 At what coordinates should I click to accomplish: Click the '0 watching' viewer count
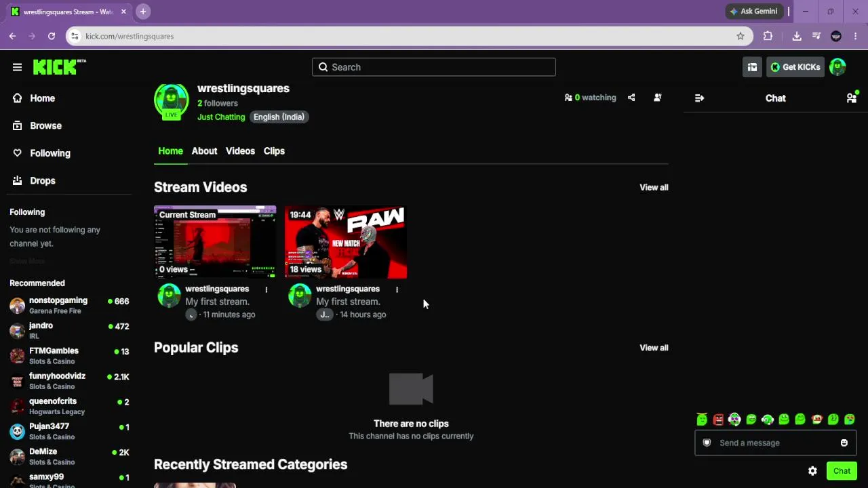point(590,98)
